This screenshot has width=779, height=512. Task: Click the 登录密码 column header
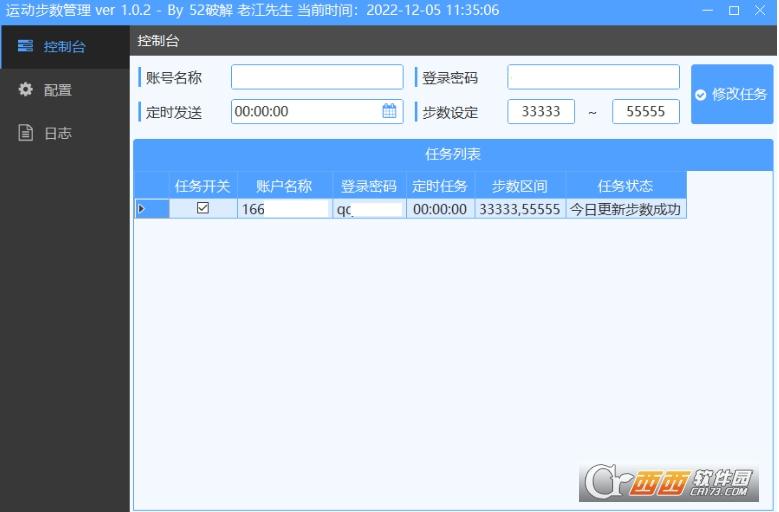click(x=369, y=186)
